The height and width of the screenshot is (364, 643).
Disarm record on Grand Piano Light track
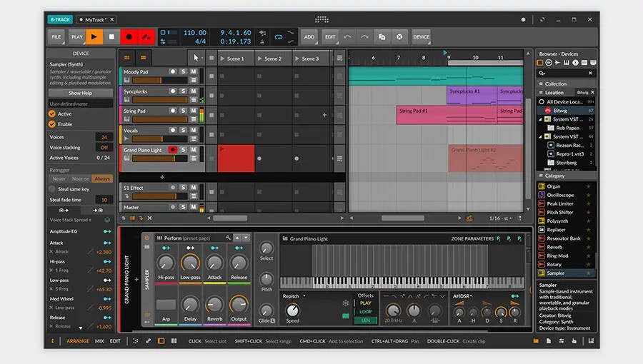[x=173, y=150]
